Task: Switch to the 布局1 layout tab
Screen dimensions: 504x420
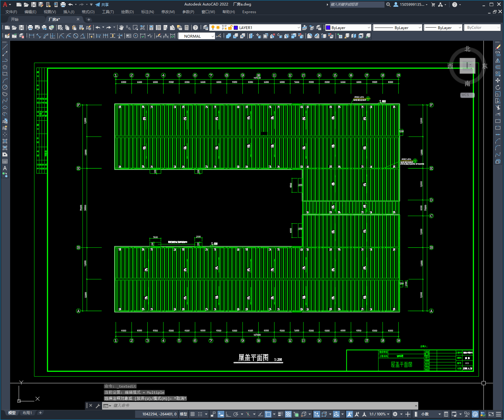Action: coord(27,413)
